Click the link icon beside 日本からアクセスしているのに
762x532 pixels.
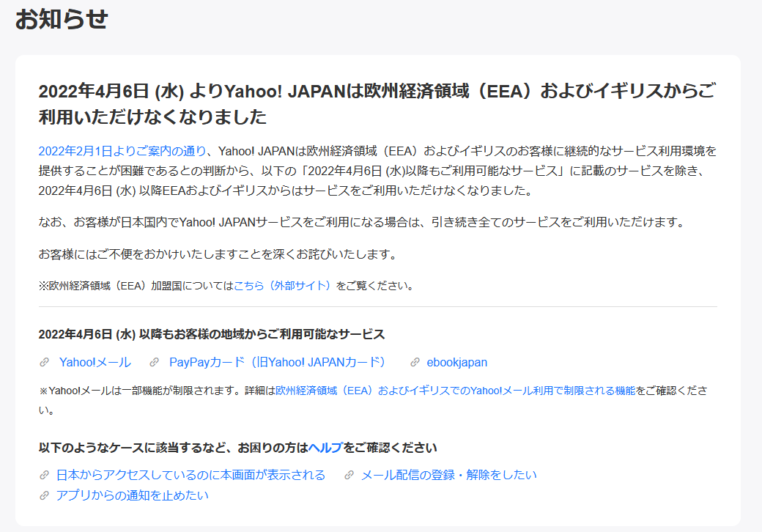[44, 475]
